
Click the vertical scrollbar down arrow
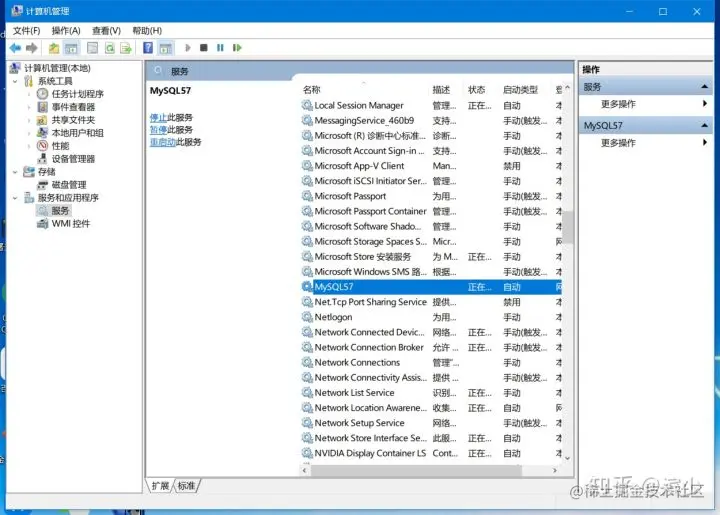point(568,458)
